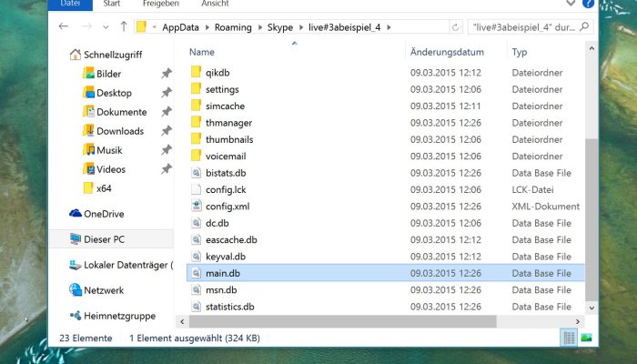
Task: Select Dieser PC in the navigation pane
Action: (x=111, y=238)
